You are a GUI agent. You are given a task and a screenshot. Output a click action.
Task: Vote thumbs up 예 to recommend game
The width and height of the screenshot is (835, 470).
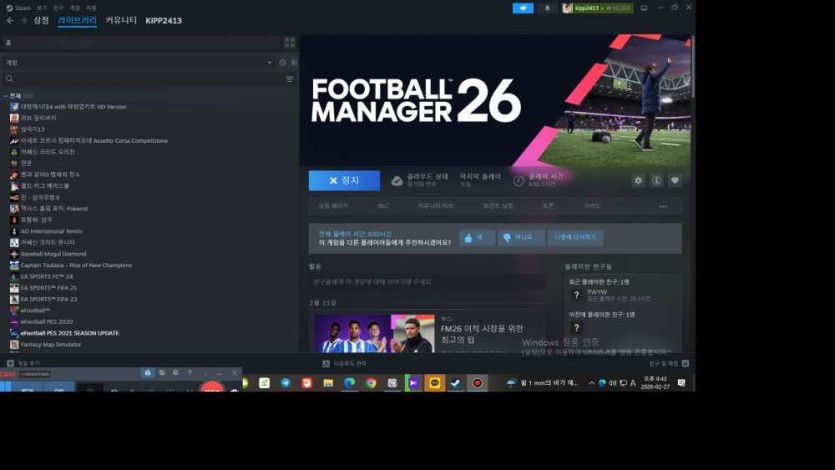[476, 238]
